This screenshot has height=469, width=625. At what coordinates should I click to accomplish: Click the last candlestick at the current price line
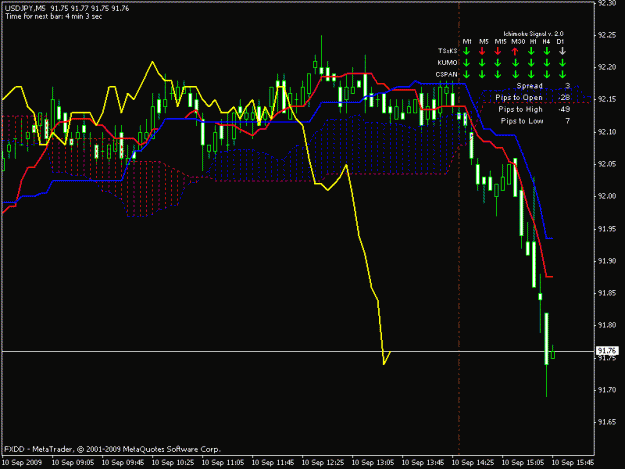pos(553,353)
